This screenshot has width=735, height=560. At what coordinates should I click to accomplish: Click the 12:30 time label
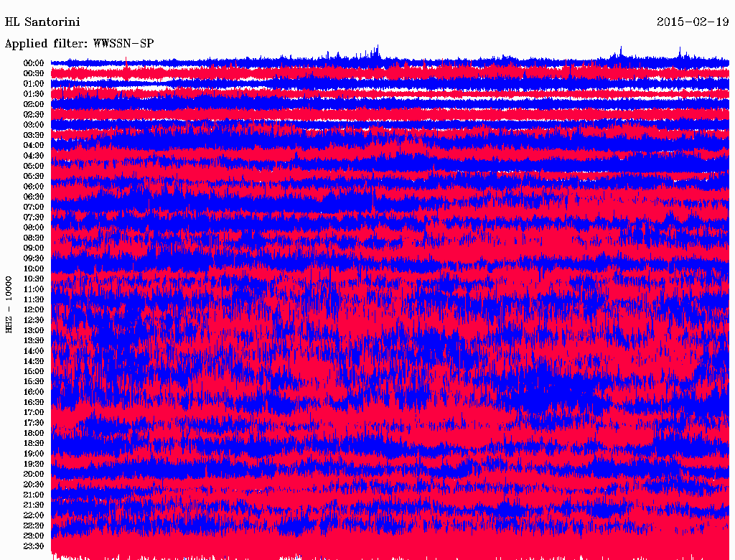click(x=33, y=320)
